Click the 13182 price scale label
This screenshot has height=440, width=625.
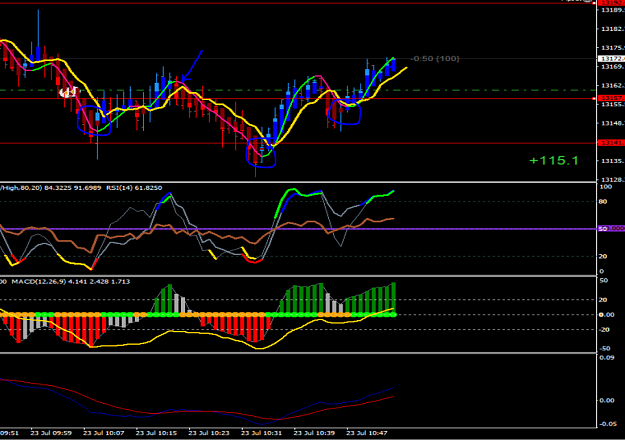pyautogui.click(x=613, y=29)
